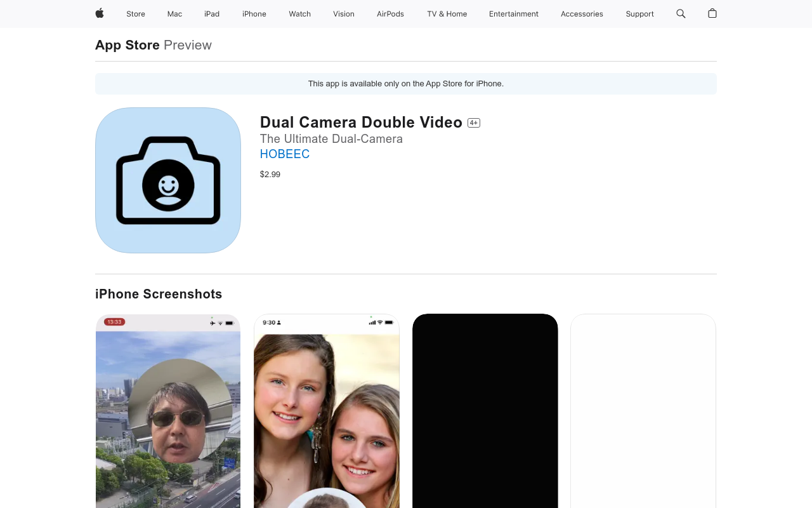The height and width of the screenshot is (508, 812).
Task: Click the Apple logo in navigation bar
Action: [100, 13]
